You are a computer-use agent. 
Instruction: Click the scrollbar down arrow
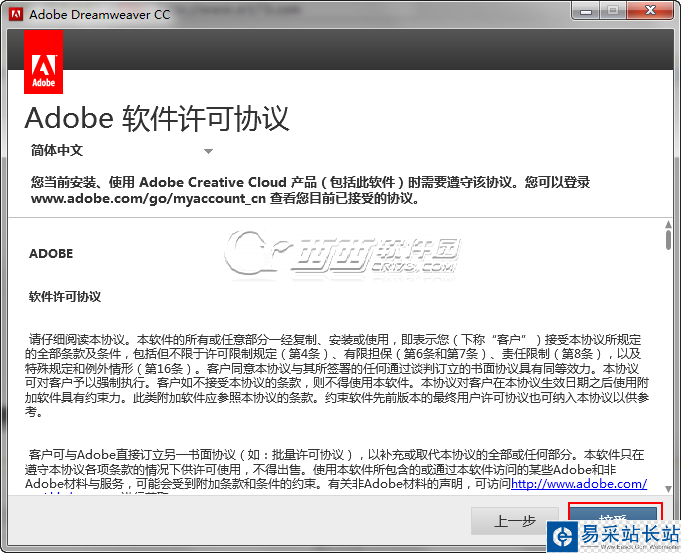click(668, 489)
